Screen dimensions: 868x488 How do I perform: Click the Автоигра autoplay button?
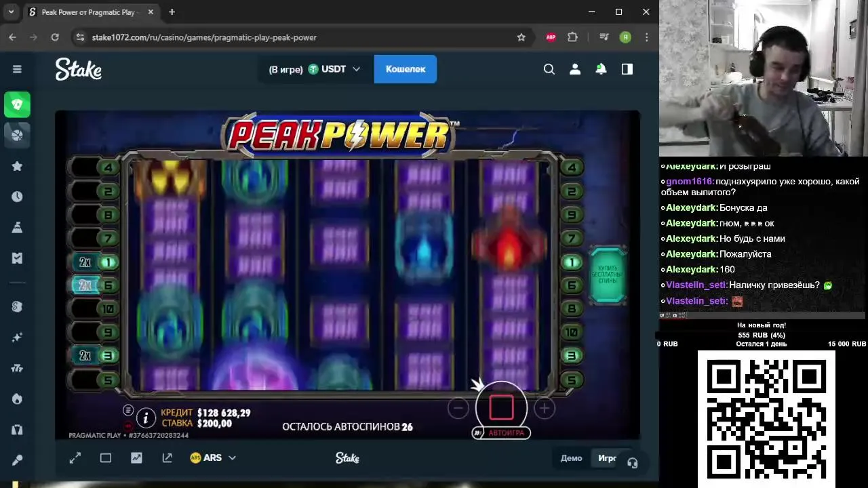[502, 432]
